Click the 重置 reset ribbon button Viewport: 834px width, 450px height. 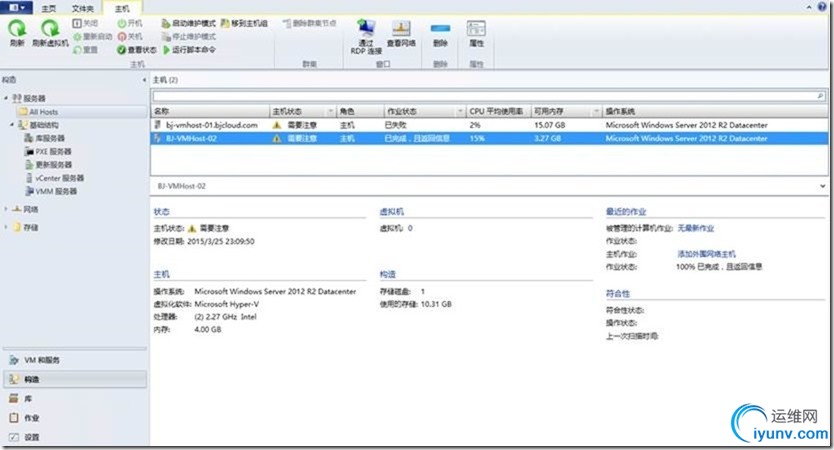85,49
